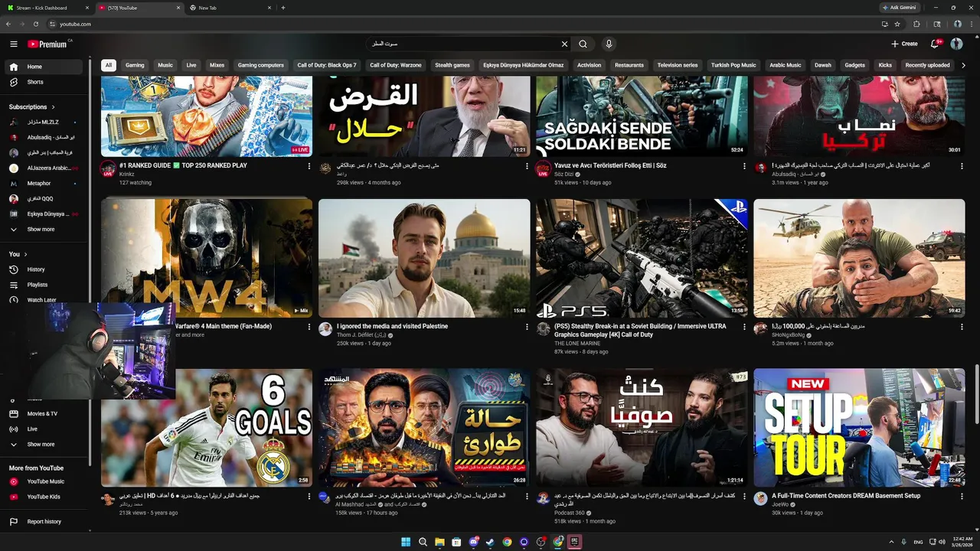This screenshot has height=551, width=980.
Task: Open Metaphor subscription channel
Action: [x=44, y=184]
